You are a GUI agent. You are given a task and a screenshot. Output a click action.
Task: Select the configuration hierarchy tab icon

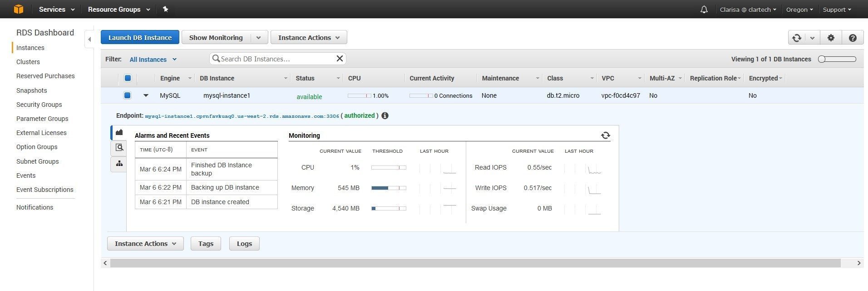coord(119,164)
